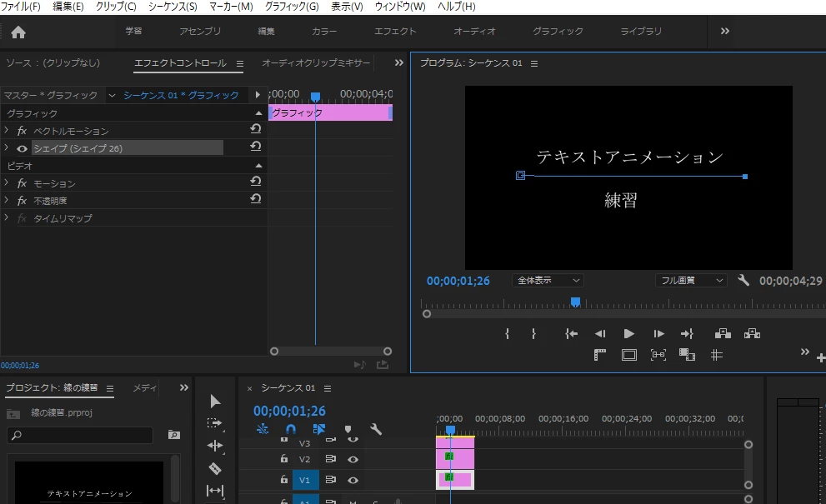
Task: Select the Razor tool
Action: click(x=215, y=468)
